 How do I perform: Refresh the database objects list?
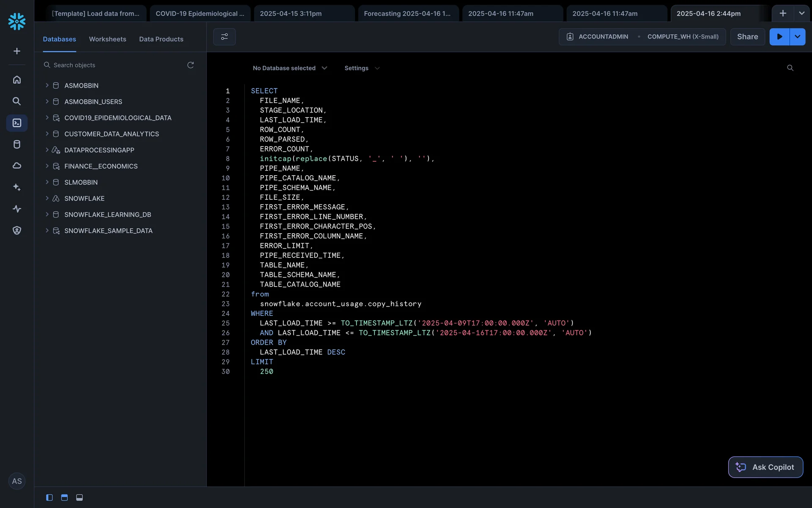190,65
